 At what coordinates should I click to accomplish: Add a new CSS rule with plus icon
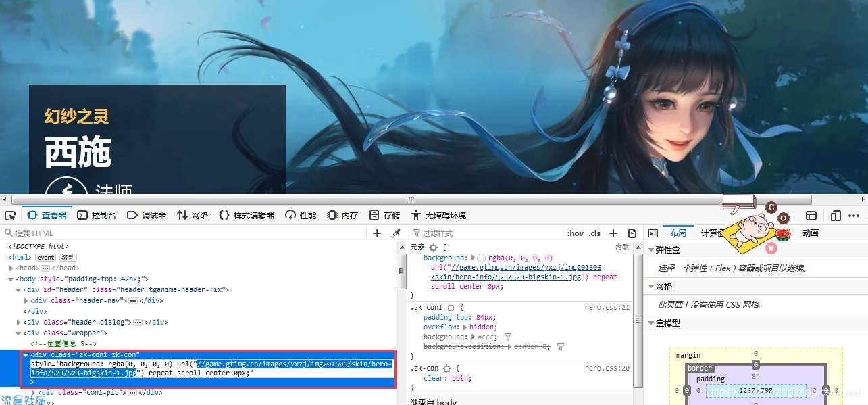tap(613, 233)
